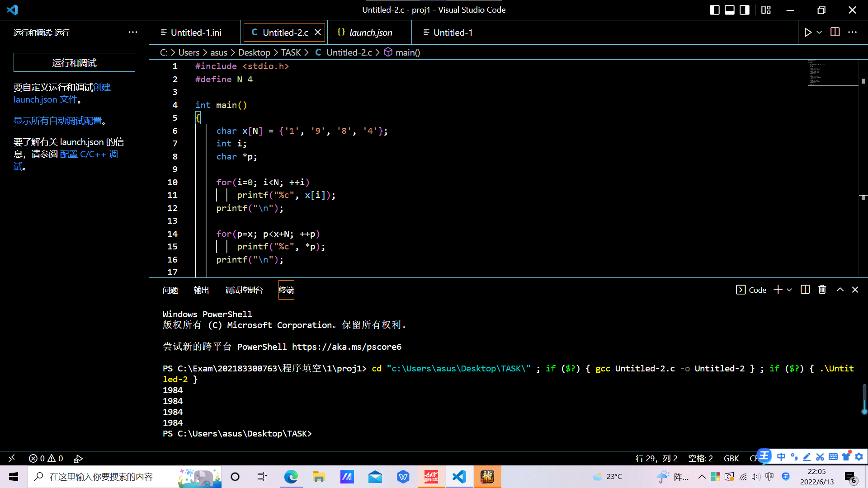Click the code minimap preview
The height and width of the screenshot is (488, 868).
833,72
